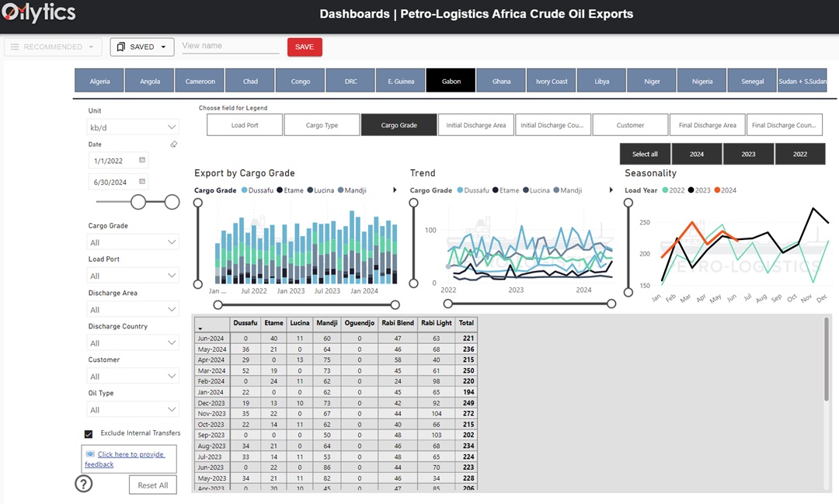Switch to the Cameroon country tab

tap(200, 81)
